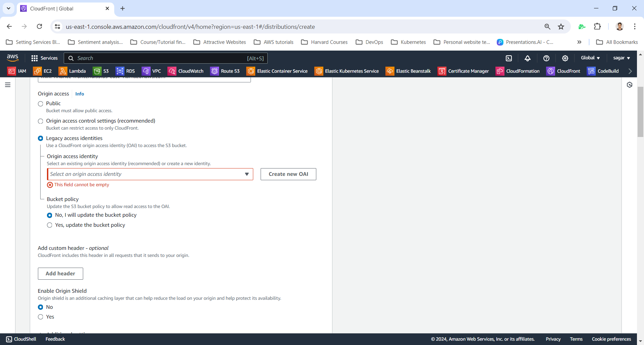Click the Create new OAI button

[288, 174]
